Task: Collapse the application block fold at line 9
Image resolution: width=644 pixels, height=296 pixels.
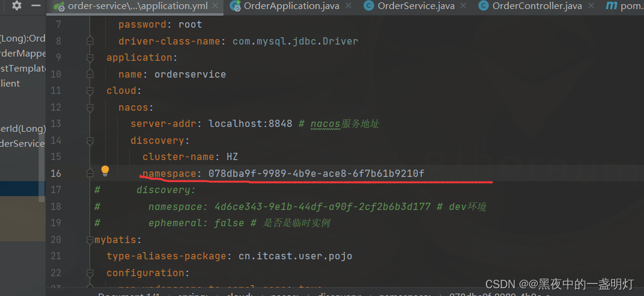Action: coord(90,58)
